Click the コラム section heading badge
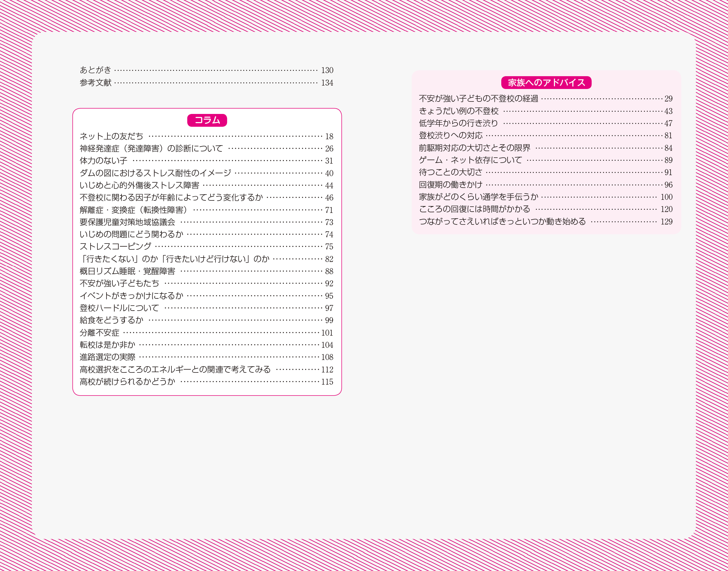The width and height of the screenshot is (728, 571). click(207, 121)
